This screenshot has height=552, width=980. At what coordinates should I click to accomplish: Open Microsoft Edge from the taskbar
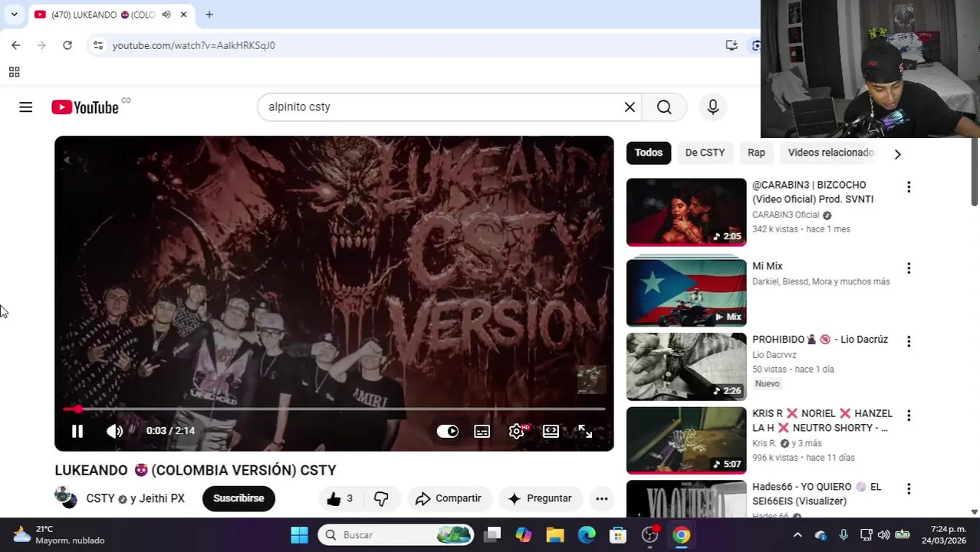click(587, 535)
